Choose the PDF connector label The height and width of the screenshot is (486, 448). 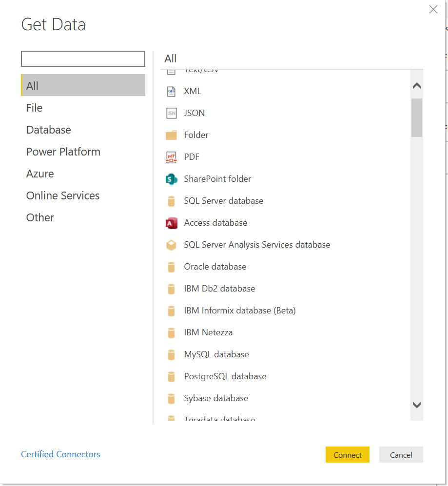pos(192,157)
